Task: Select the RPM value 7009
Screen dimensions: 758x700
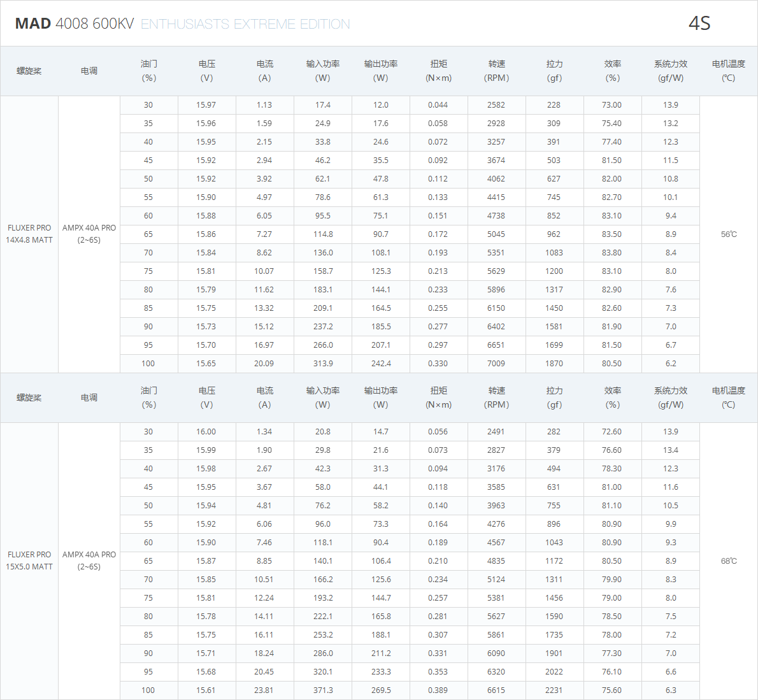Action: [496, 364]
